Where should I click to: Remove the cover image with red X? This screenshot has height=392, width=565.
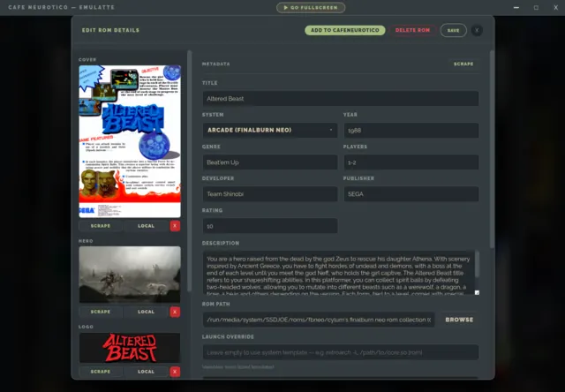coord(175,226)
